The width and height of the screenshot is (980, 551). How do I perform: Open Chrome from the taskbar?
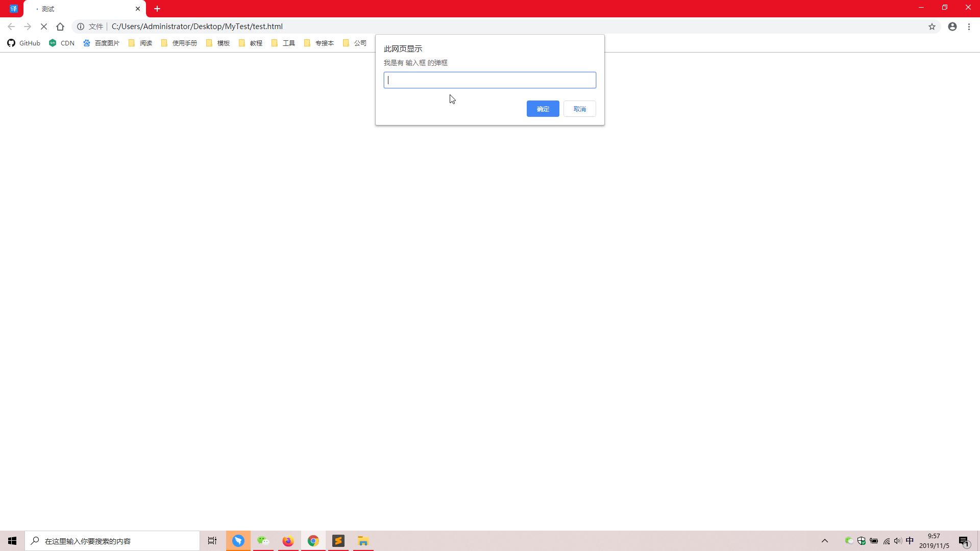[x=313, y=541]
